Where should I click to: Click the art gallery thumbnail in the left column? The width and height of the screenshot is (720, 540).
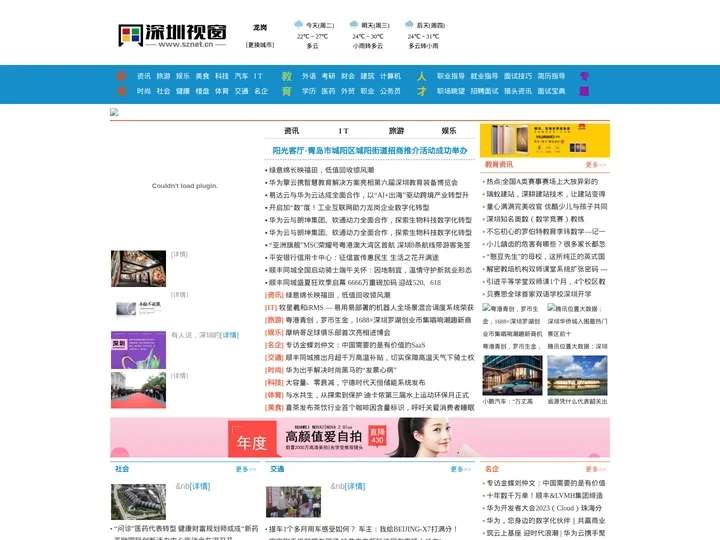pyautogui.click(x=138, y=269)
